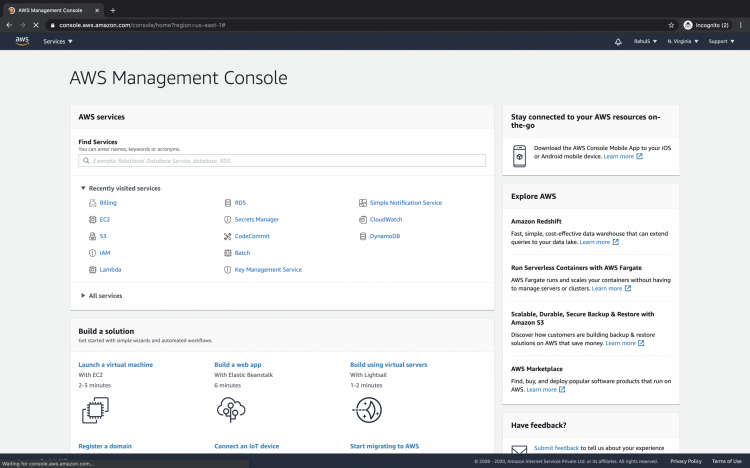Click the Simple Notification Service icon
The width and height of the screenshot is (750, 468).
(x=363, y=203)
